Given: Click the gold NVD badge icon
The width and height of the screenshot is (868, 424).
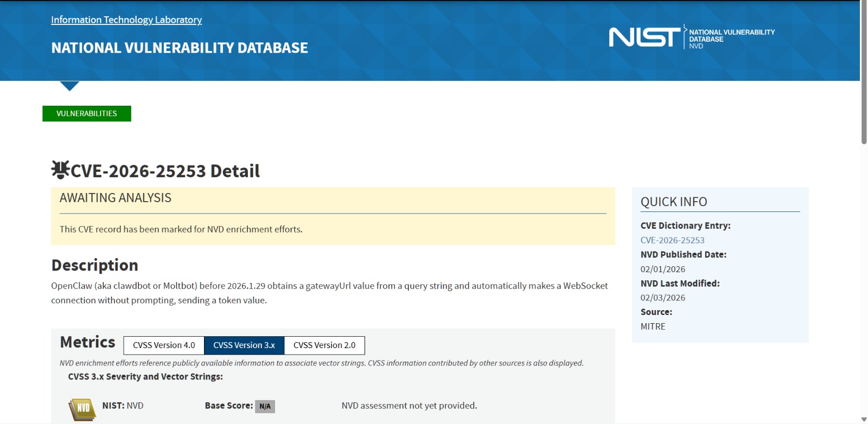Looking at the screenshot, I should 82,409.
